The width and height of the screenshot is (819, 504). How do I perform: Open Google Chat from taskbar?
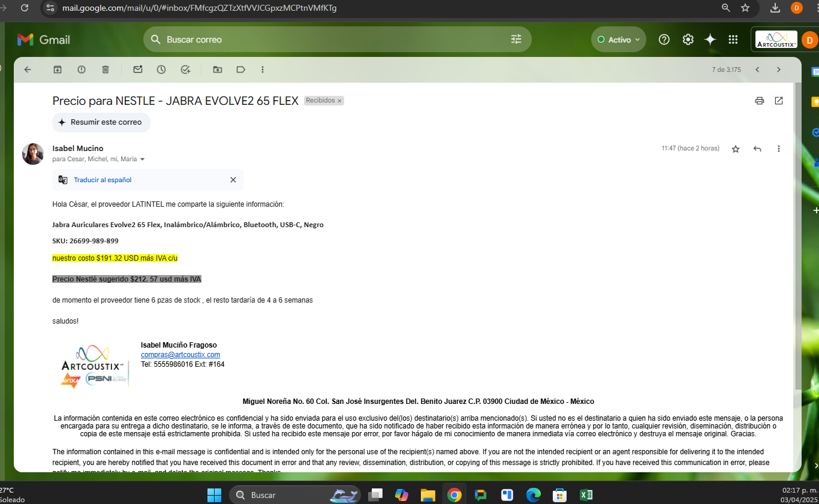[x=480, y=495]
